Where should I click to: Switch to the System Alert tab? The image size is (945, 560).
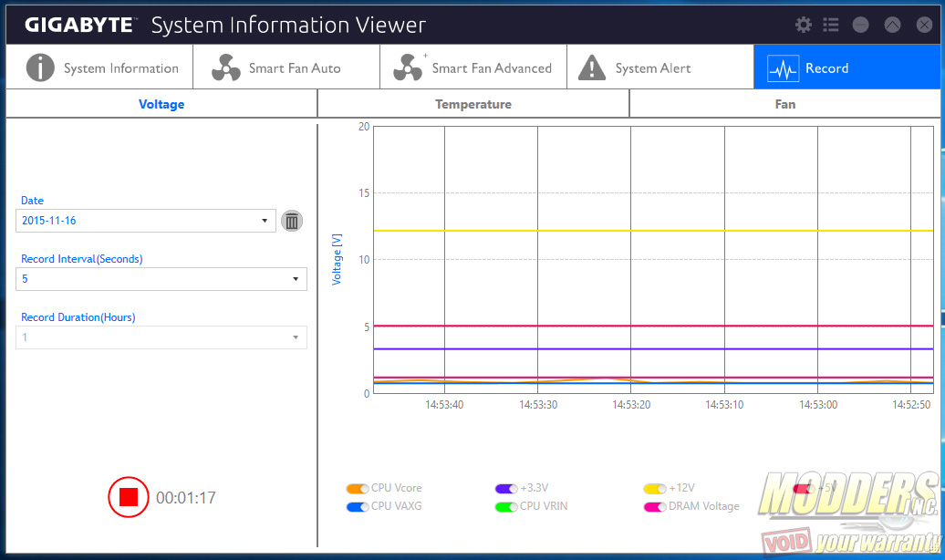(659, 67)
